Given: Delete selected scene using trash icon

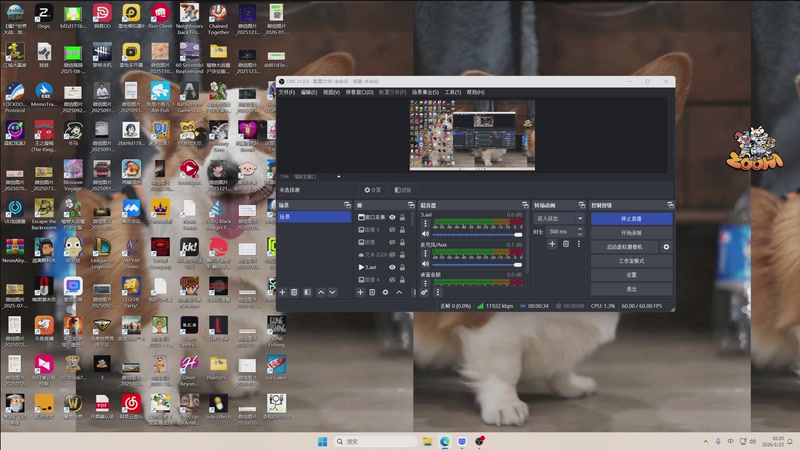Looking at the screenshot, I should click(x=294, y=292).
